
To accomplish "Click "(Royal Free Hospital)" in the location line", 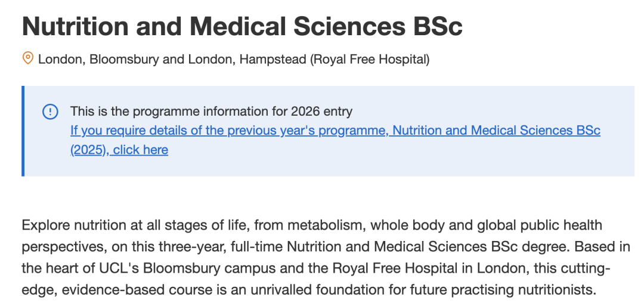I will (x=370, y=60).
